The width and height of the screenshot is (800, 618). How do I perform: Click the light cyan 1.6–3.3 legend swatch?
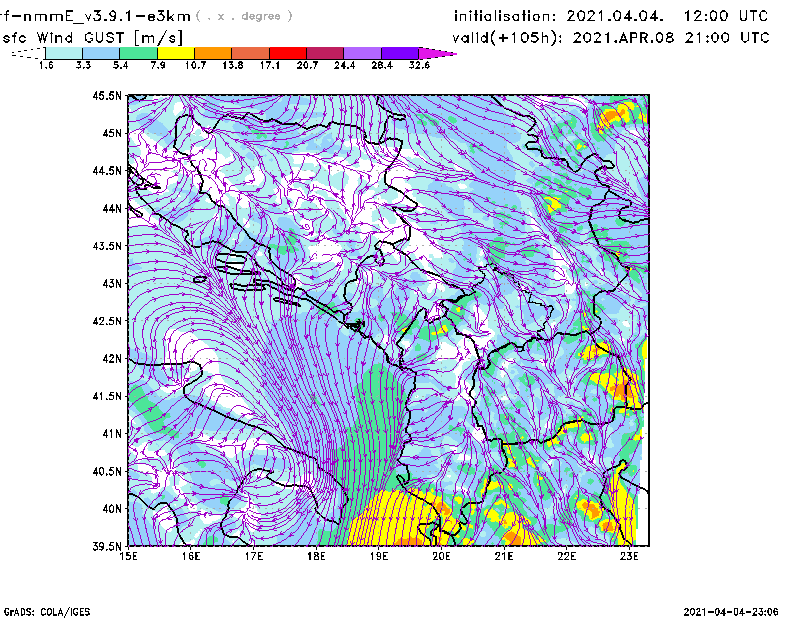coord(64,53)
